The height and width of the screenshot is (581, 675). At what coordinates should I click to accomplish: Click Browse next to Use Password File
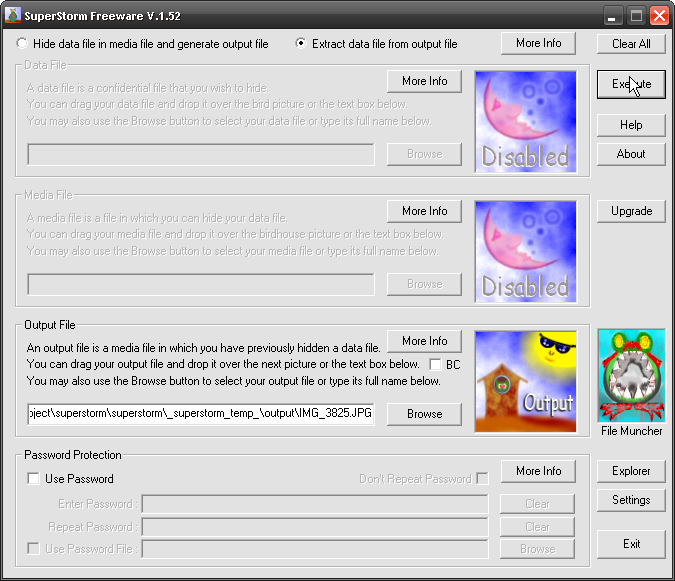[x=537, y=549]
